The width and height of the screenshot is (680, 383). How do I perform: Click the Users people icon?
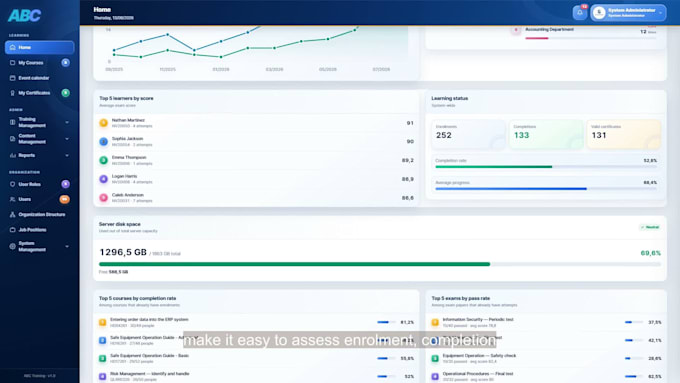click(x=13, y=199)
